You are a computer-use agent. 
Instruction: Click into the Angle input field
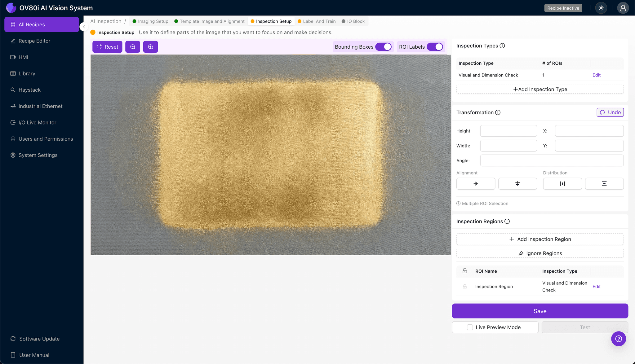pyautogui.click(x=552, y=160)
